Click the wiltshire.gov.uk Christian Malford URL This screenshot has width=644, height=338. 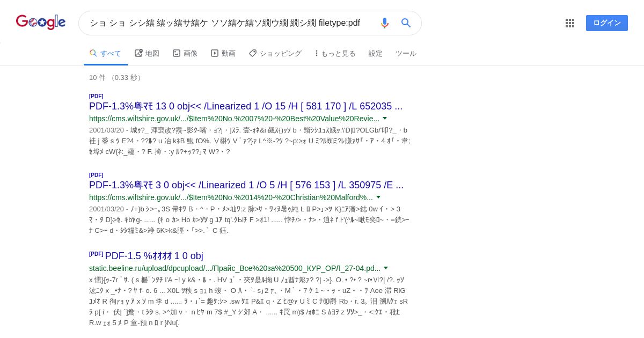coord(231,197)
